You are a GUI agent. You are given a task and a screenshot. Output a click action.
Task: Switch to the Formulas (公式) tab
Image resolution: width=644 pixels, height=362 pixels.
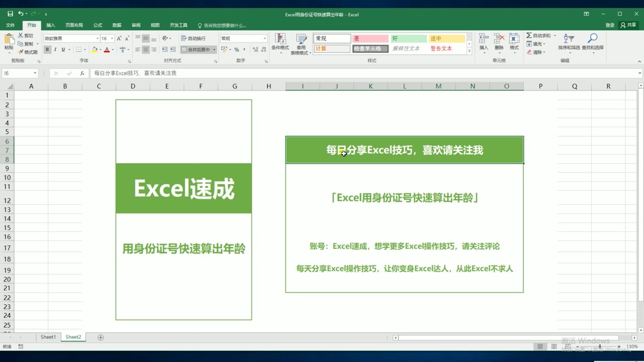[x=98, y=25]
